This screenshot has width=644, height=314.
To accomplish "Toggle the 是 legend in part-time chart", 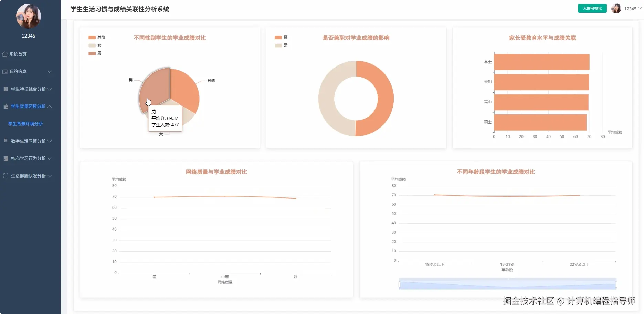I will (281, 45).
